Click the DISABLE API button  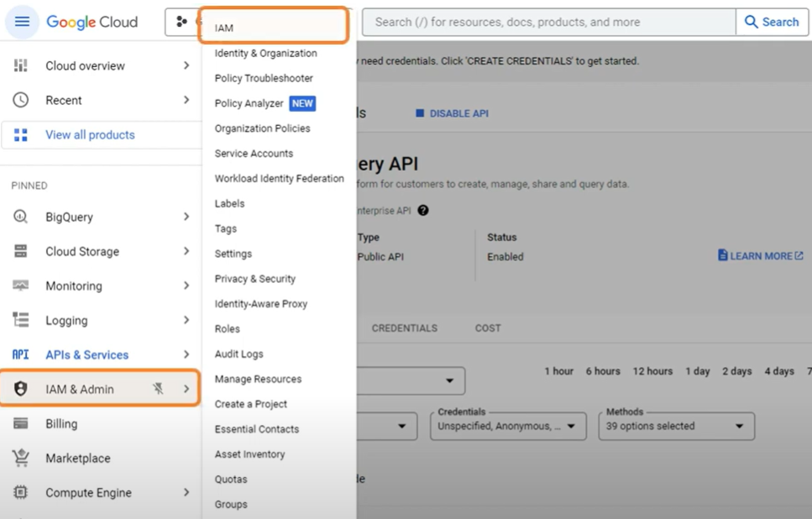point(452,113)
